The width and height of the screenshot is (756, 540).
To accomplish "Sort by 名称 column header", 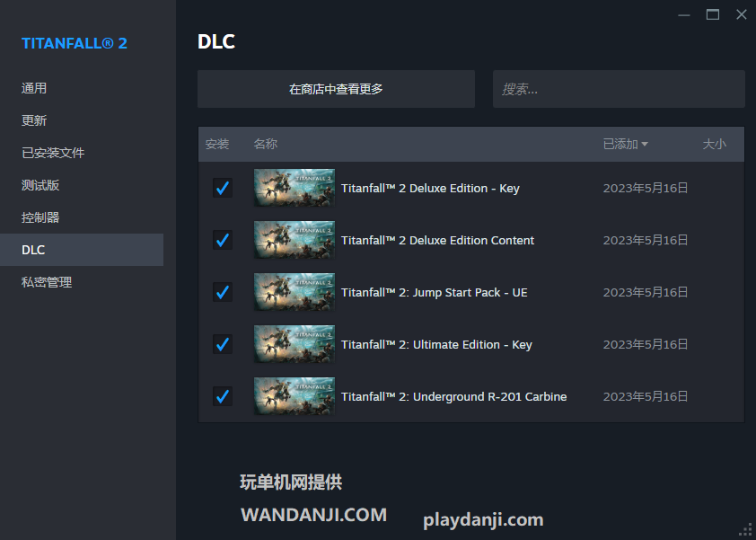I will (265, 144).
